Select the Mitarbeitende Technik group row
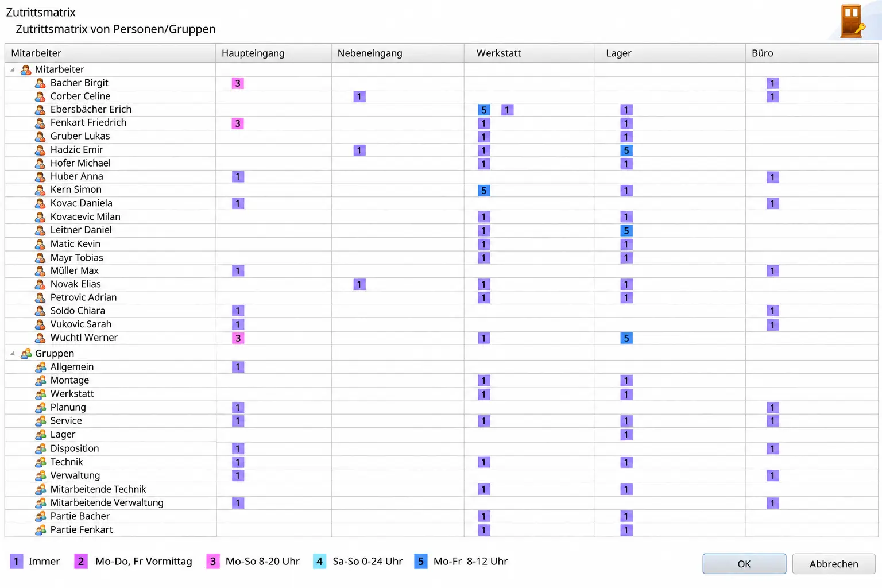Viewport: 882px width, 588px height. click(442, 489)
